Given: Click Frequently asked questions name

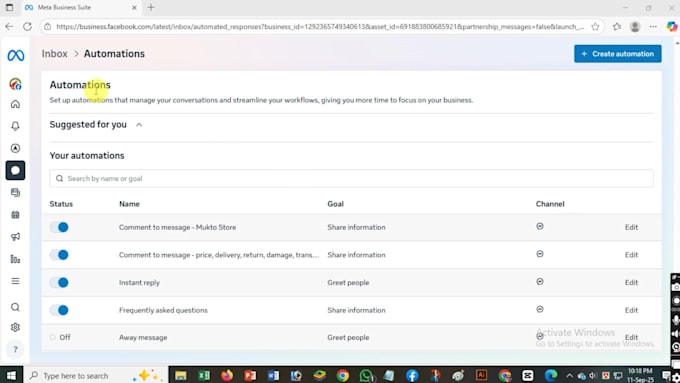Looking at the screenshot, I should 163,311.
